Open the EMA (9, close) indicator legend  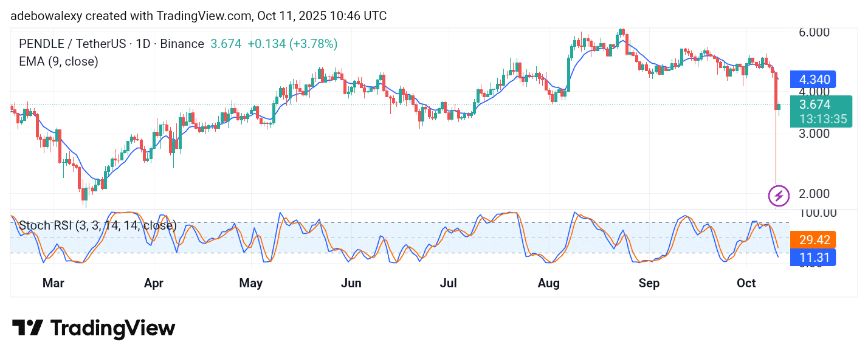click(59, 61)
